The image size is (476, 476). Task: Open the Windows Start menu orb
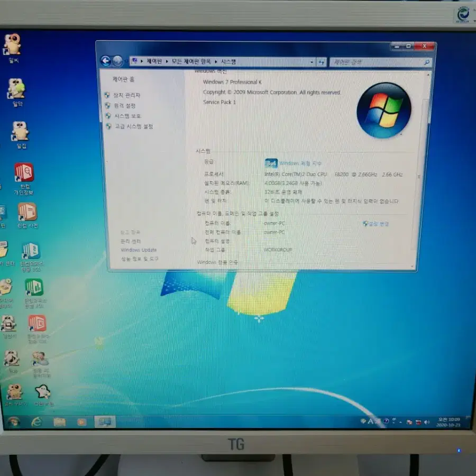13,422
